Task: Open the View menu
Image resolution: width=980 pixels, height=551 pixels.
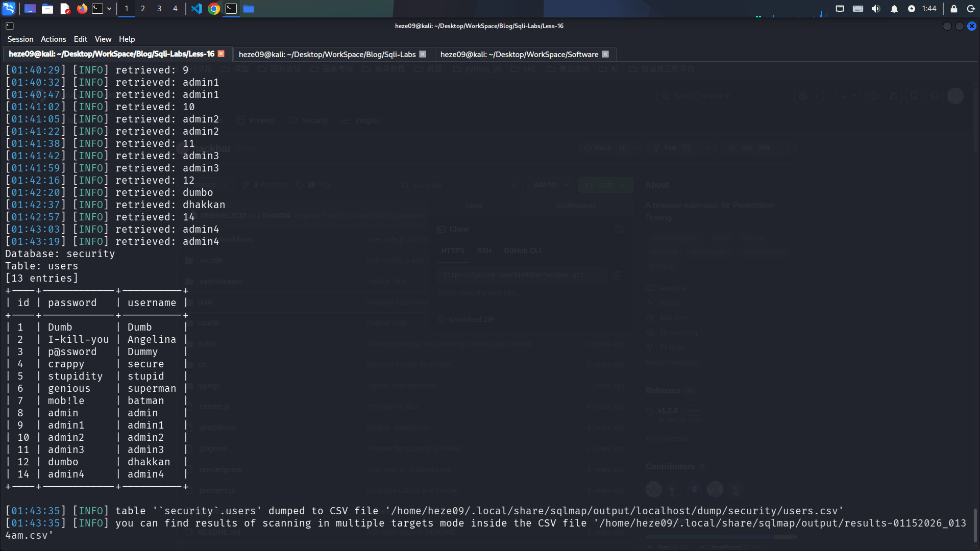Action: pyautogui.click(x=103, y=39)
